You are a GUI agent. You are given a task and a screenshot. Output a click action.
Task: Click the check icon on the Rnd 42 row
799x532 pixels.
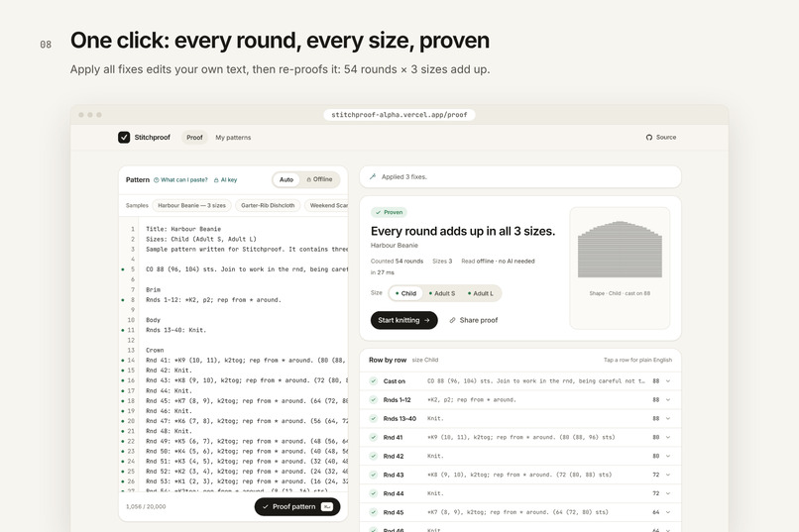[373, 456]
